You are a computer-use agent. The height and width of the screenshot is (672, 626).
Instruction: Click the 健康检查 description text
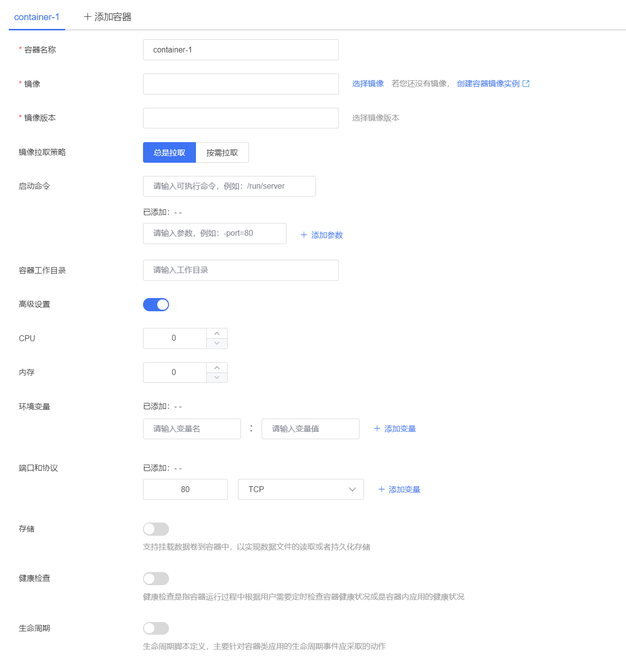[x=304, y=597]
